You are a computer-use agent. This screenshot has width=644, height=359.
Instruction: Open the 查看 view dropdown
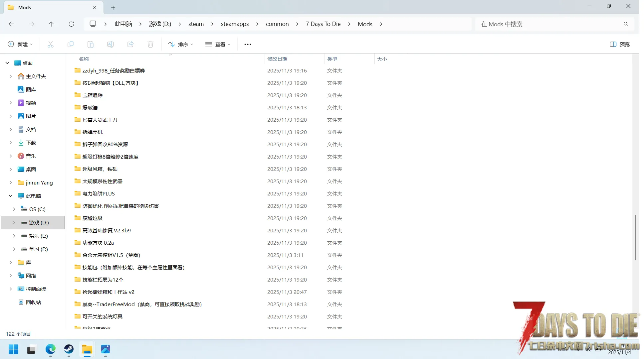point(218,44)
